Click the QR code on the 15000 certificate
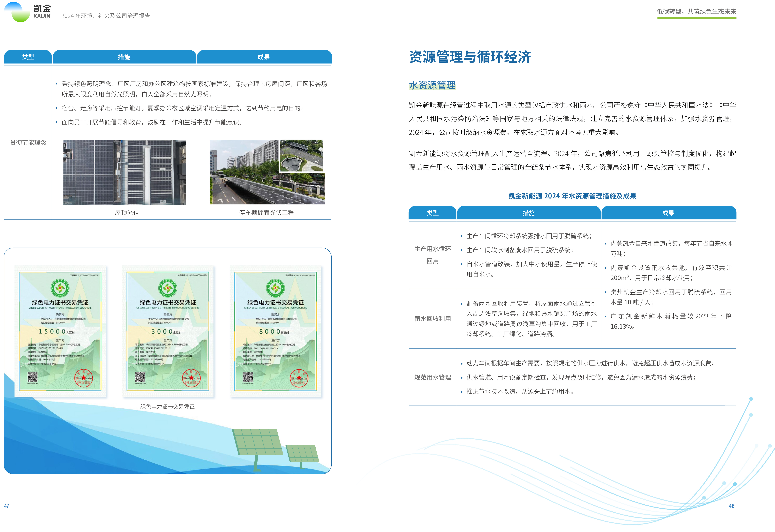The width and height of the screenshot is (775, 532). [32, 377]
